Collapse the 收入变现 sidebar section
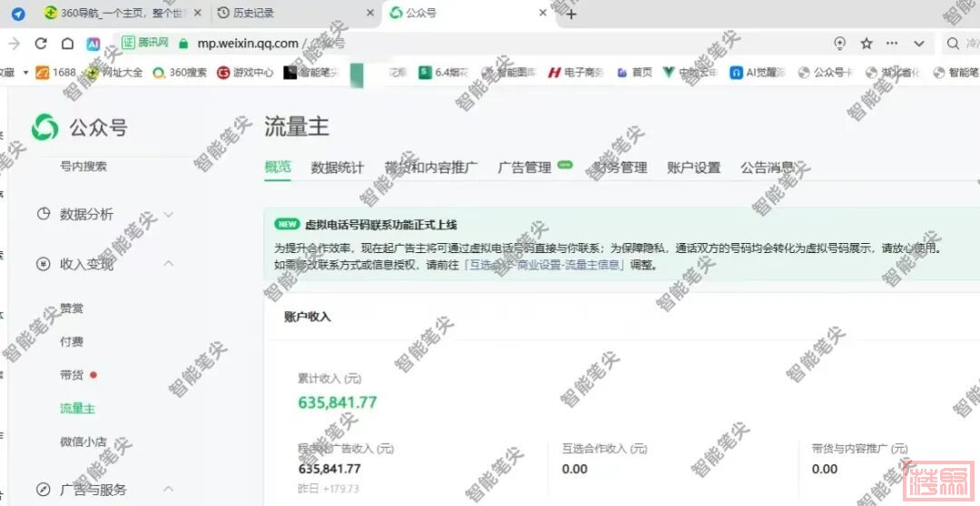Screen dimensions: 980x506 [x=168, y=264]
